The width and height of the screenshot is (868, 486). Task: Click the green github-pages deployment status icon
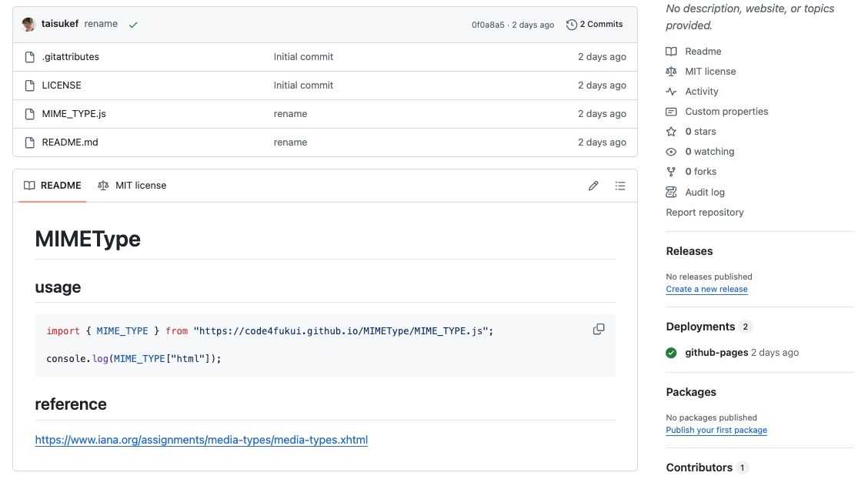tap(672, 353)
